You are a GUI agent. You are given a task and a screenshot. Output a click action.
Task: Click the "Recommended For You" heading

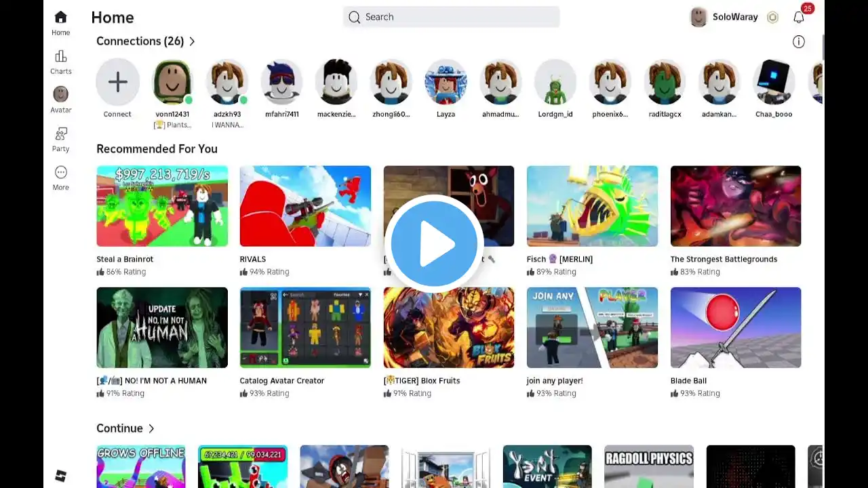pyautogui.click(x=157, y=149)
